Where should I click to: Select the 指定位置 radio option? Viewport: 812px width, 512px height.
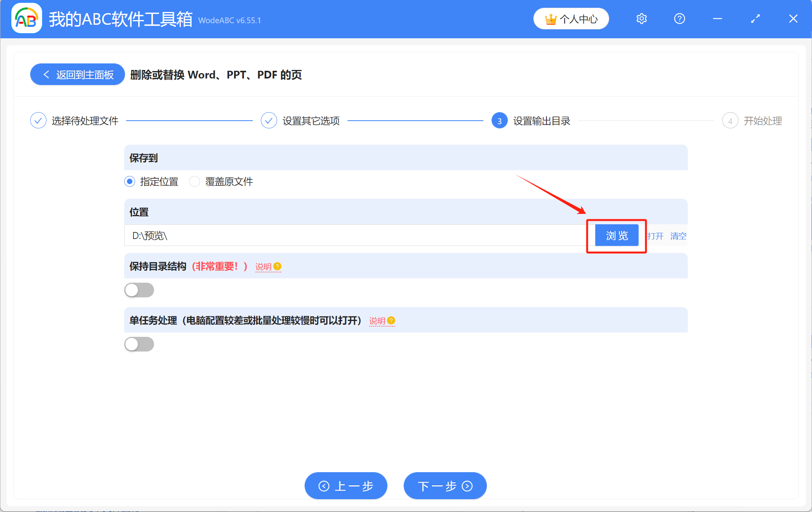coord(130,181)
